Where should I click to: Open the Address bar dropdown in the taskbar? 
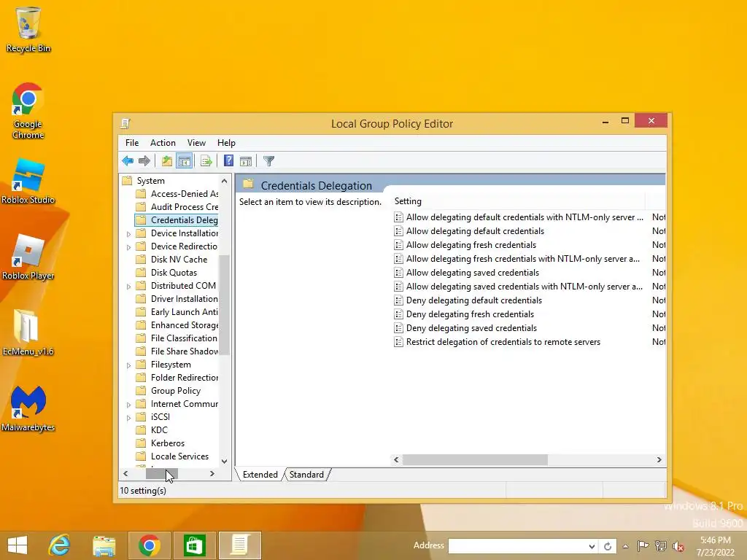coord(592,546)
